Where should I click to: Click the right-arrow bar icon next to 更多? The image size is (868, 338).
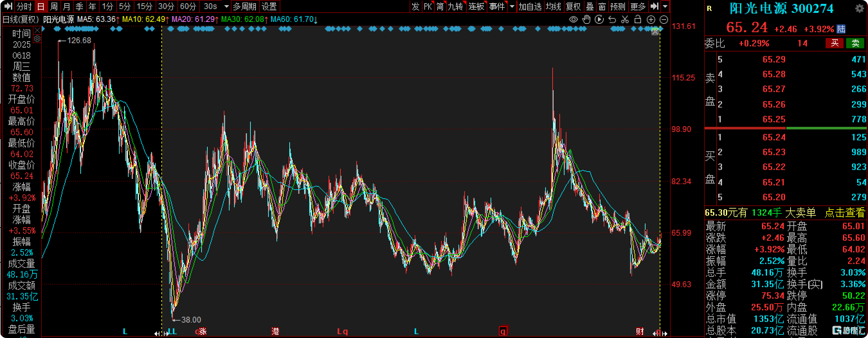[654, 6]
